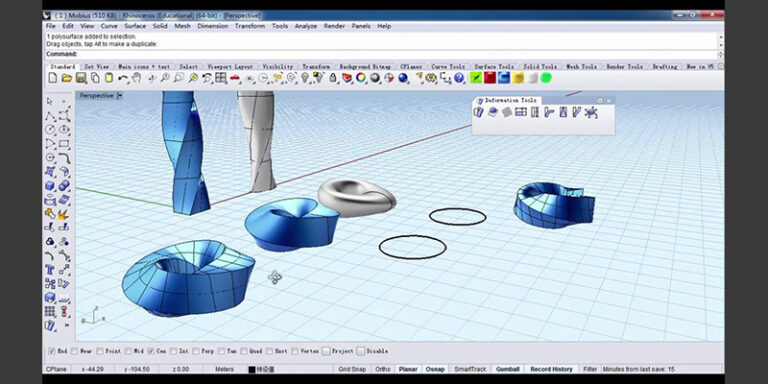Toggle Osnap in status bar
Image resolution: width=768 pixels, height=384 pixels.
[x=435, y=369]
